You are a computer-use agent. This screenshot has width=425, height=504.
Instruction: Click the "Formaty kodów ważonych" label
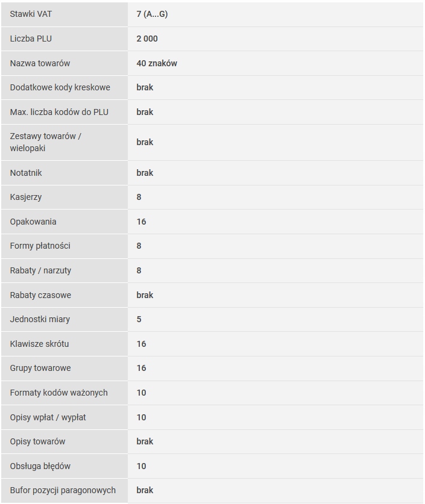58,393
